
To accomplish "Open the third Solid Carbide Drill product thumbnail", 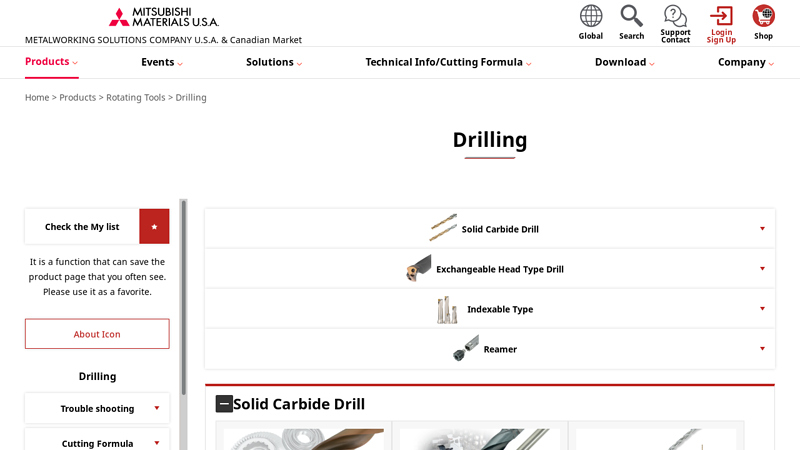I will (x=656, y=439).
